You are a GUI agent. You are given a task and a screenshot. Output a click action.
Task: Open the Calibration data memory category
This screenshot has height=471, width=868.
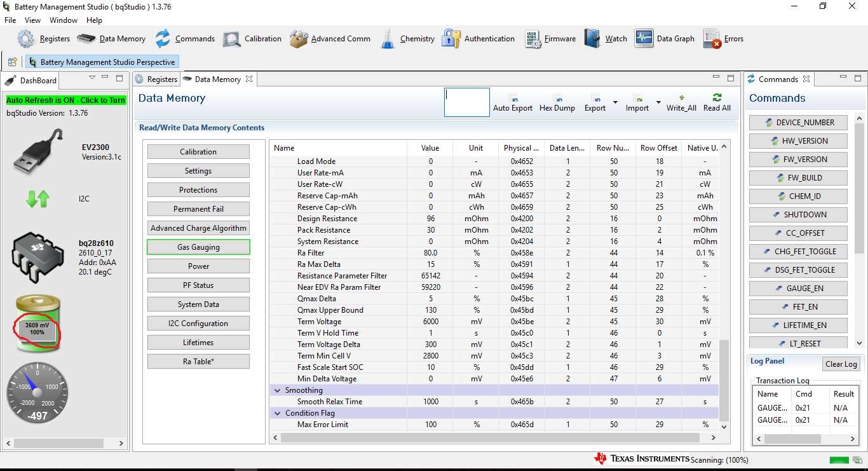click(198, 152)
